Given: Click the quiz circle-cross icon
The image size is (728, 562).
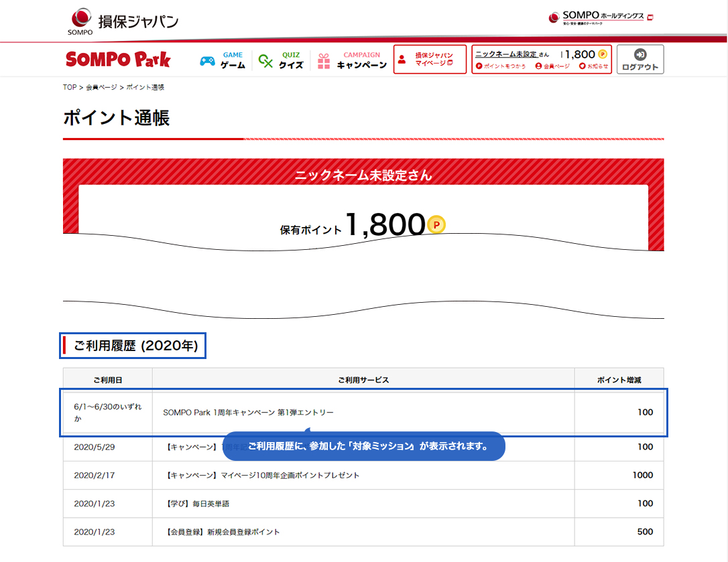Looking at the screenshot, I should (x=265, y=61).
